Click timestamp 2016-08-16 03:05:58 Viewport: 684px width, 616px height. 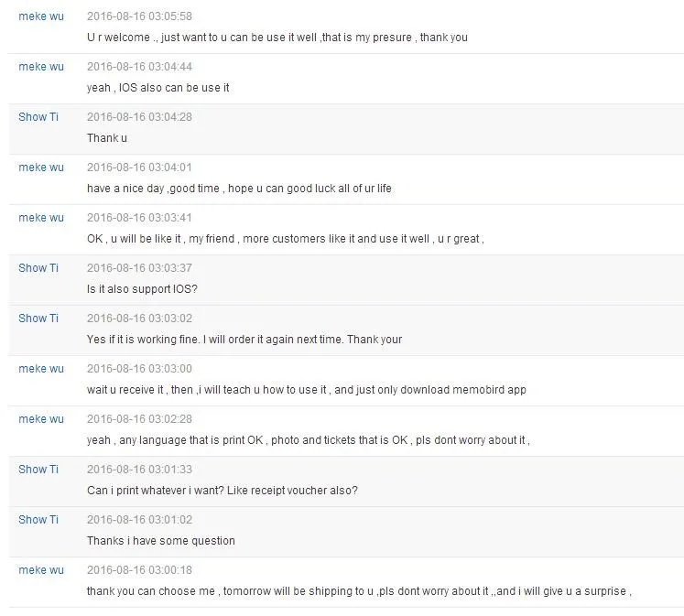[x=139, y=16]
